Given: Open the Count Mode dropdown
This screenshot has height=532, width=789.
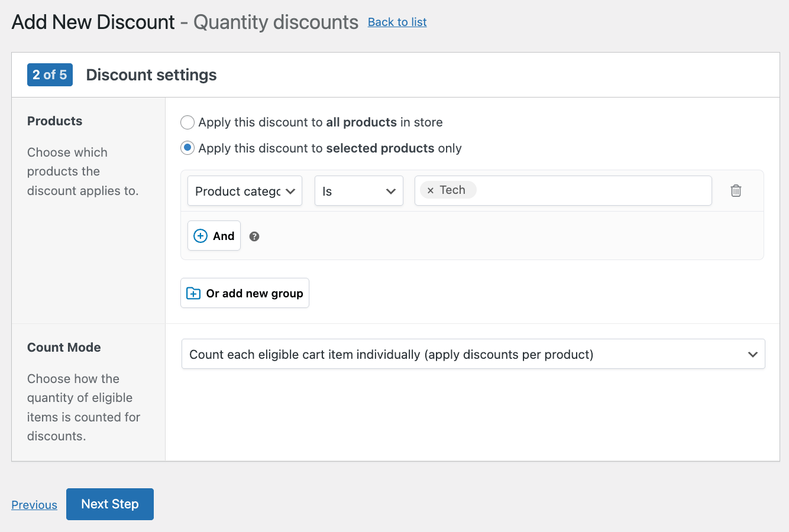Looking at the screenshot, I should [473, 354].
